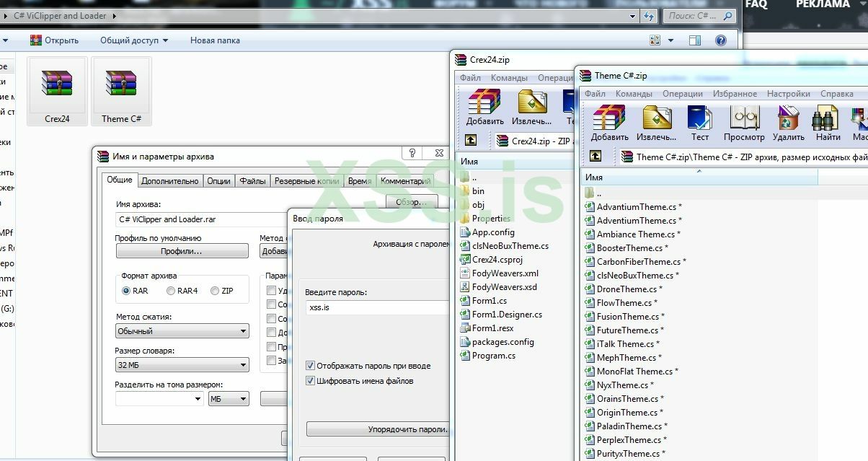Change view mode icon in Explorer toolbar

[x=655, y=40]
